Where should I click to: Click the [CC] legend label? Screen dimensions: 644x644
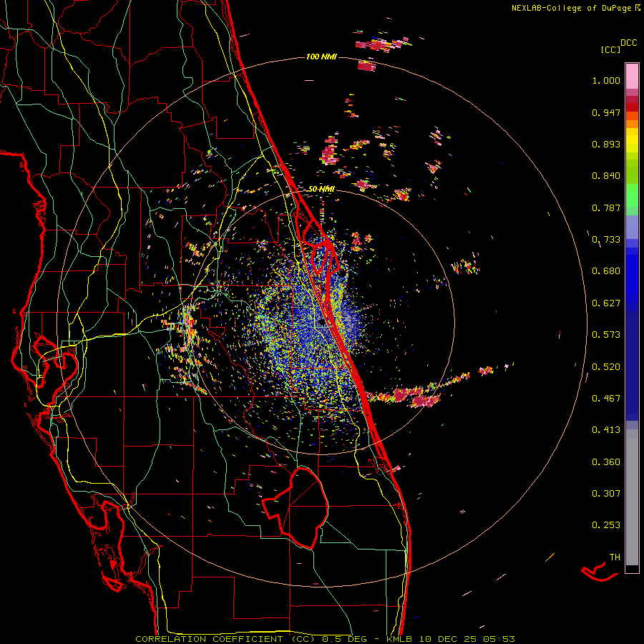(610, 49)
